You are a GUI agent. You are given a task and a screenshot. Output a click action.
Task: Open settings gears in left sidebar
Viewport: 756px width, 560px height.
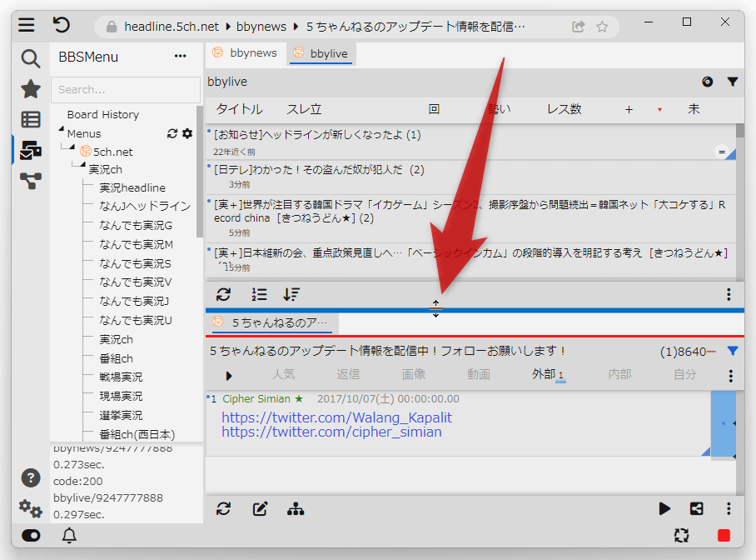coord(30,508)
